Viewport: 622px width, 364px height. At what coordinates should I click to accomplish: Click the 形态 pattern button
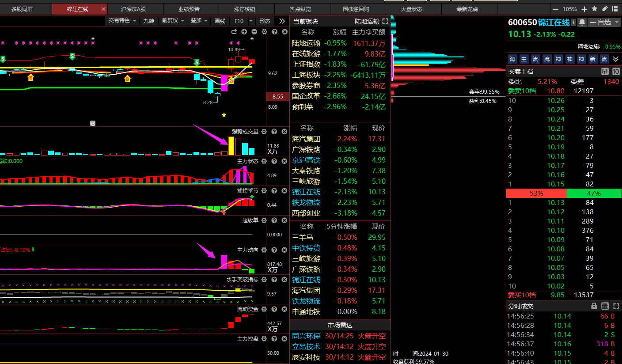[265, 21]
